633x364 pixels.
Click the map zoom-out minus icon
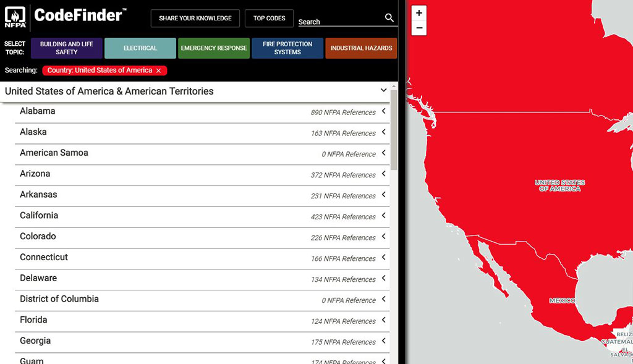coord(419,27)
